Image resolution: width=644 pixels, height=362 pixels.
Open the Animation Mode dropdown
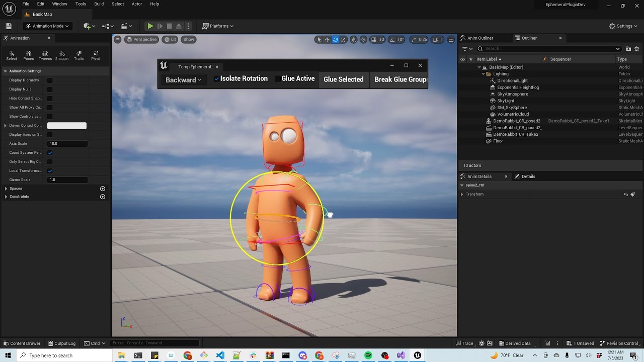pyautogui.click(x=47, y=26)
